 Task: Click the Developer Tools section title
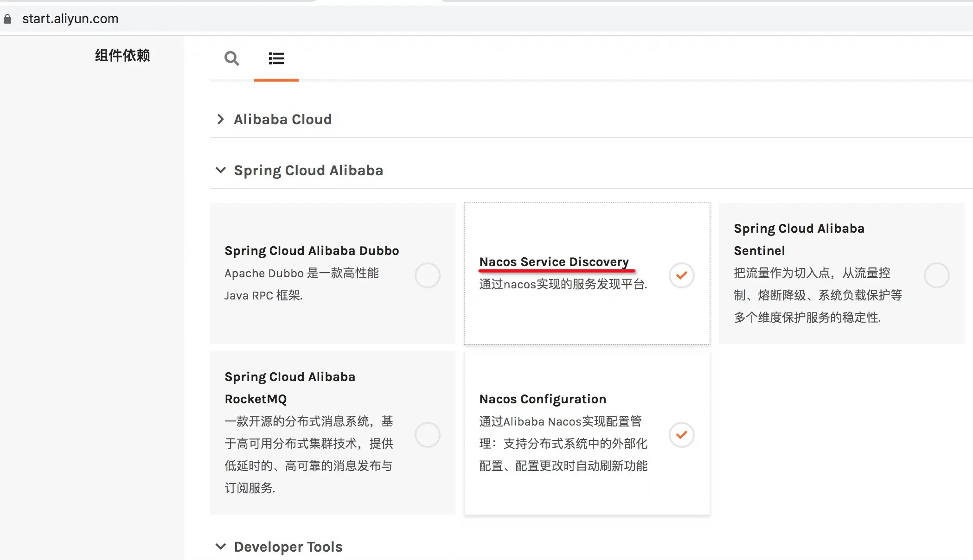(288, 547)
